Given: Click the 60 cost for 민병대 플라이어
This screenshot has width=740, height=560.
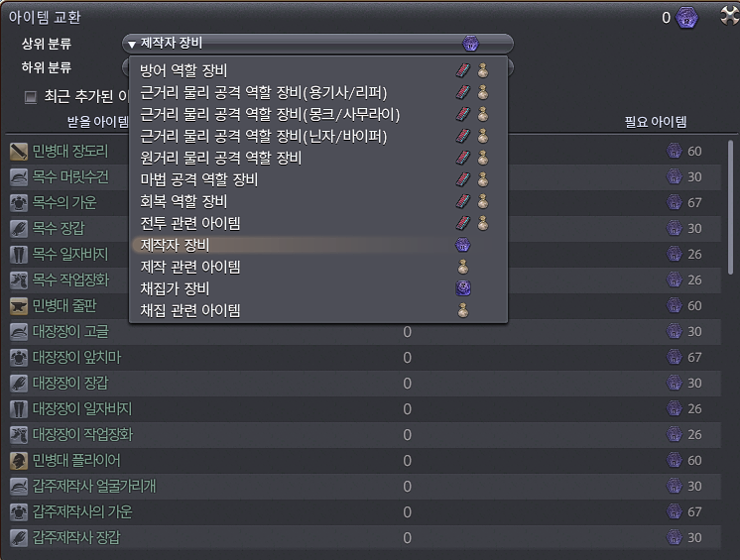Looking at the screenshot, I should [694, 461].
